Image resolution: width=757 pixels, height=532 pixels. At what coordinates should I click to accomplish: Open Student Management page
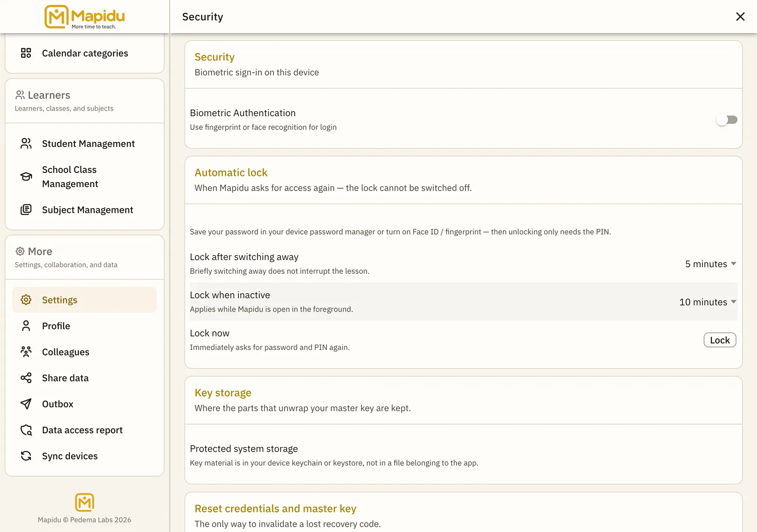tap(85, 143)
